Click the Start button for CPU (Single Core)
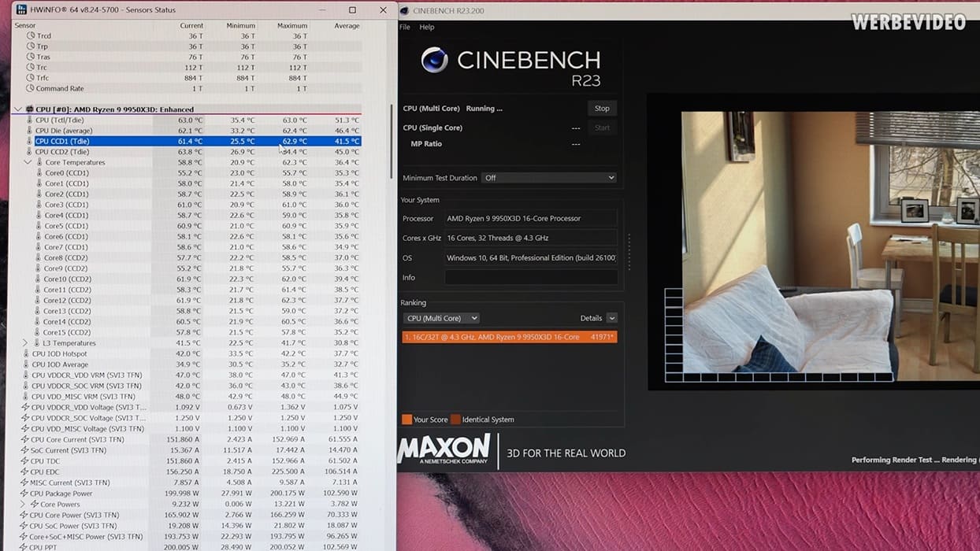Image resolution: width=980 pixels, height=551 pixels. tap(602, 128)
